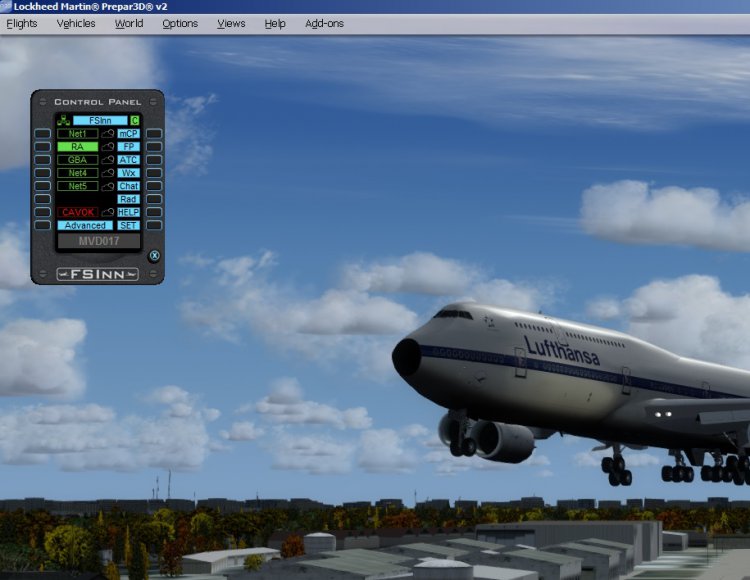The image size is (750, 580).
Task: Open the Vehicles menu
Action: pyautogui.click(x=76, y=23)
